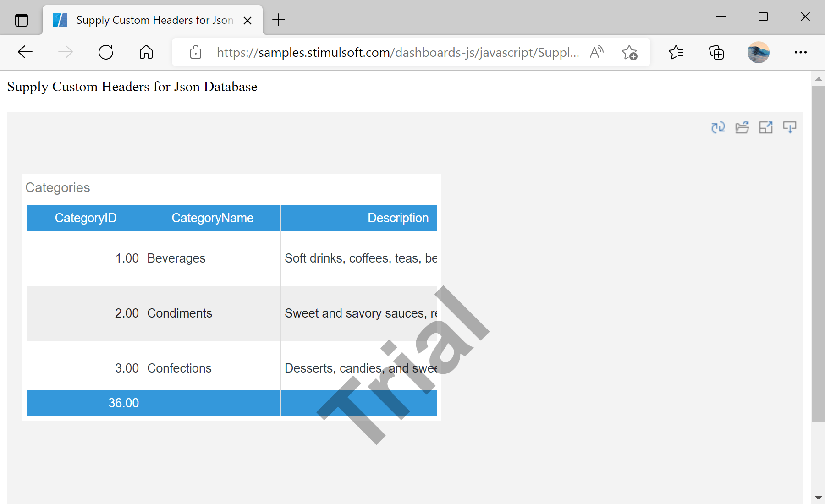The height and width of the screenshot is (504, 825).
Task: Download the dashboard
Action: click(790, 127)
